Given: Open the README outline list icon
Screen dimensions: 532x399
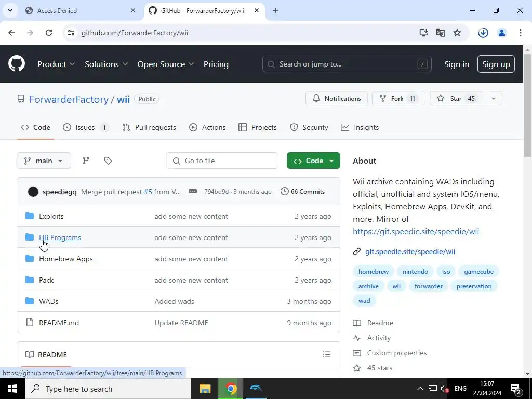Looking at the screenshot, I should pyautogui.click(x=326, y=354).
